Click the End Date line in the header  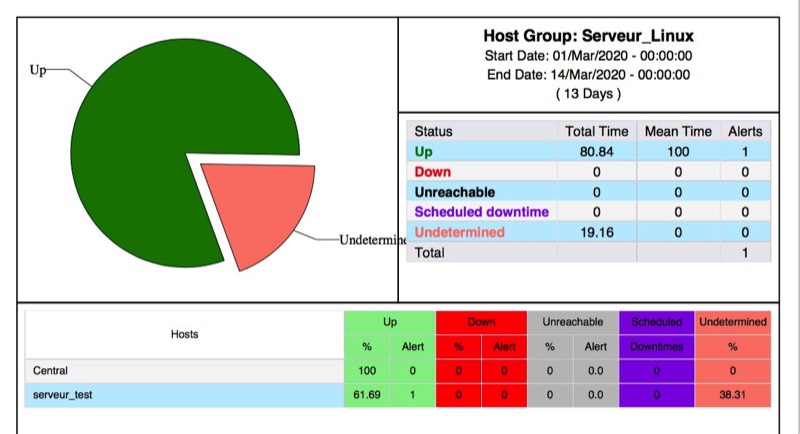pyautogui.click(x=588, y=75)
